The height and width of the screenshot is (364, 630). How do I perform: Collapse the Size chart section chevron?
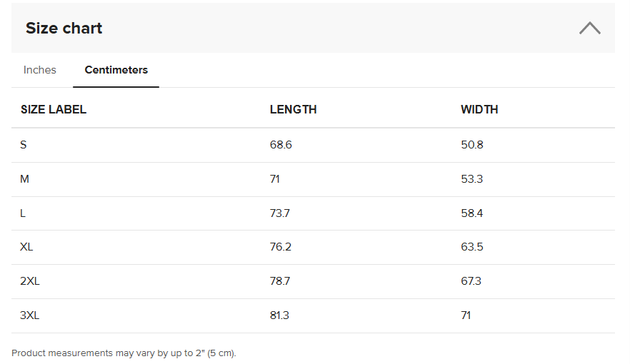point(589,28)
